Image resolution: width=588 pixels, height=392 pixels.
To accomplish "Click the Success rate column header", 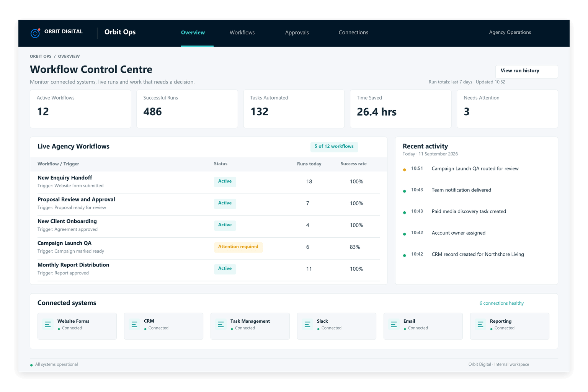I will pyautogui.click(x=354, y=164).
